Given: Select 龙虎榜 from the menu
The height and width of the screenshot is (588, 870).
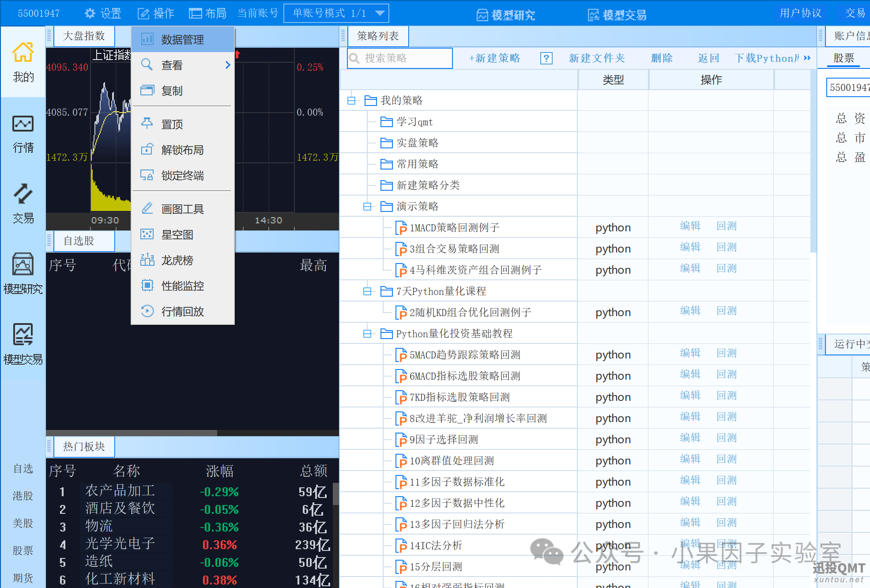Looking at the screenshot, I should [x=177, y=260].
